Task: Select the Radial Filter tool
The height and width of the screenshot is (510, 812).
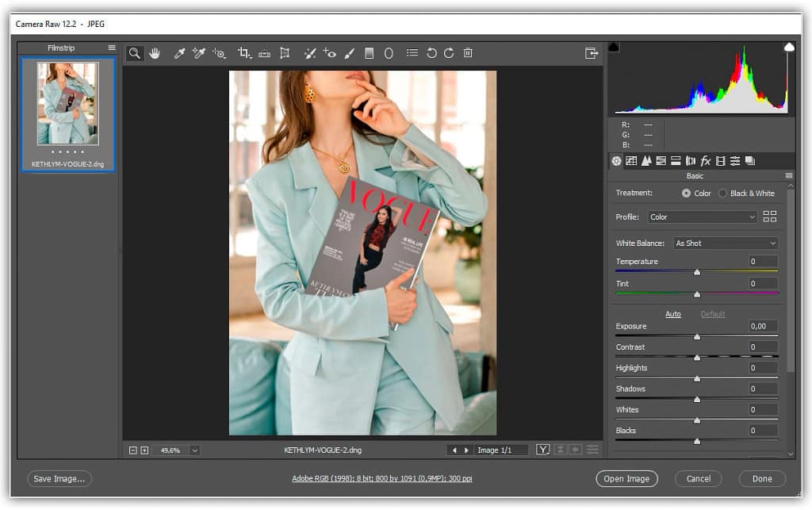Action: pos(389,53)
